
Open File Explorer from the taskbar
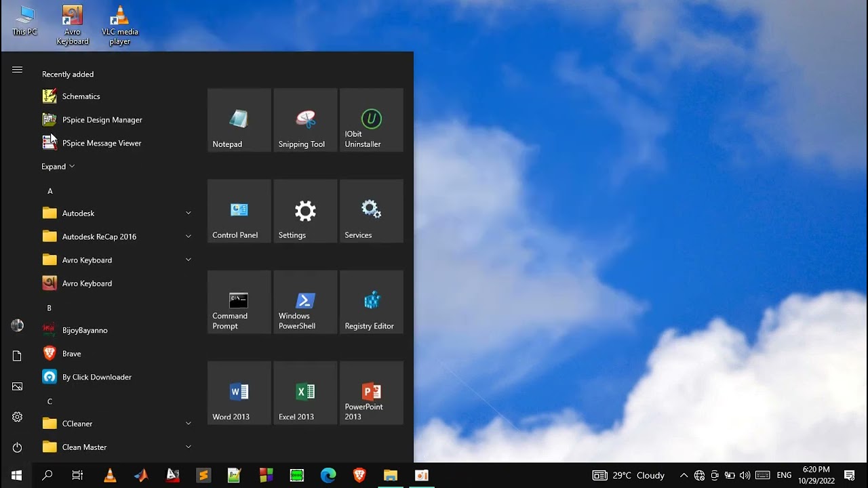391,475
